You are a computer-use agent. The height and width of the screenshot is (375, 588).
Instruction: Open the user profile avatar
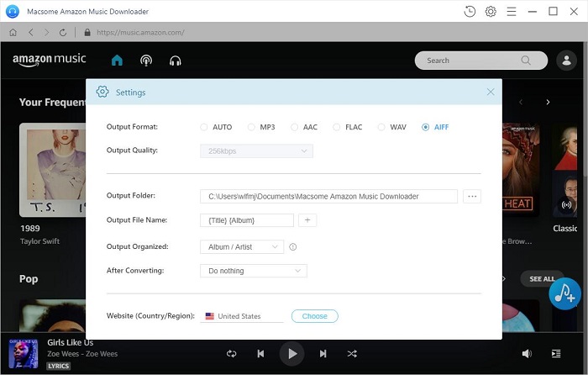coord(566,61)
